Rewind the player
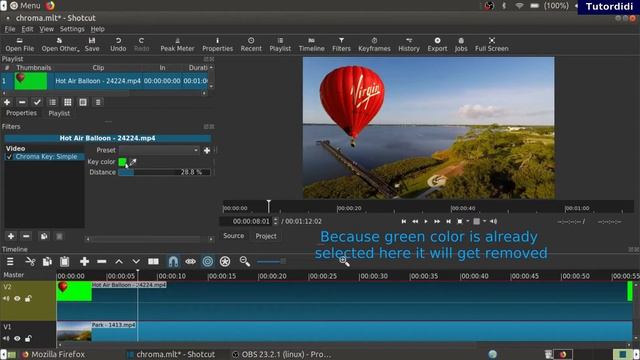 tap(415, 221)
